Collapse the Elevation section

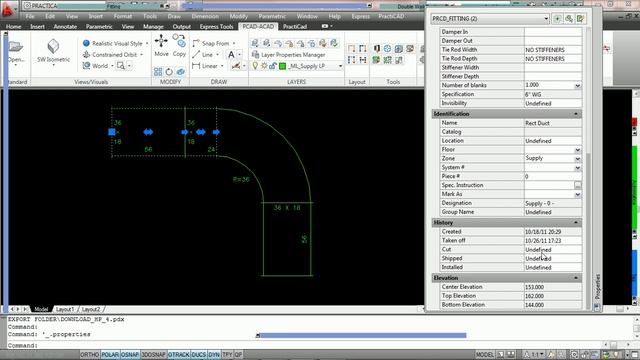576,278
